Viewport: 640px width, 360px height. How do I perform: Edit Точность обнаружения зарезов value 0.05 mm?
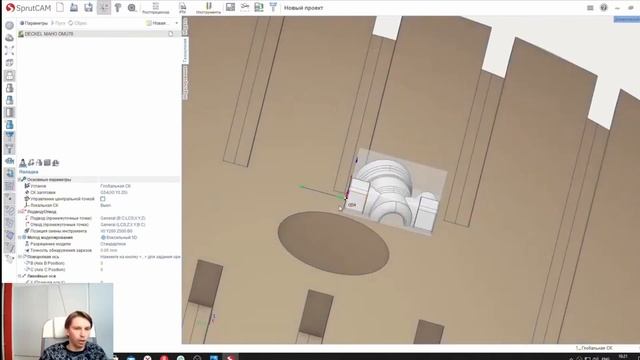pos(109,250)
